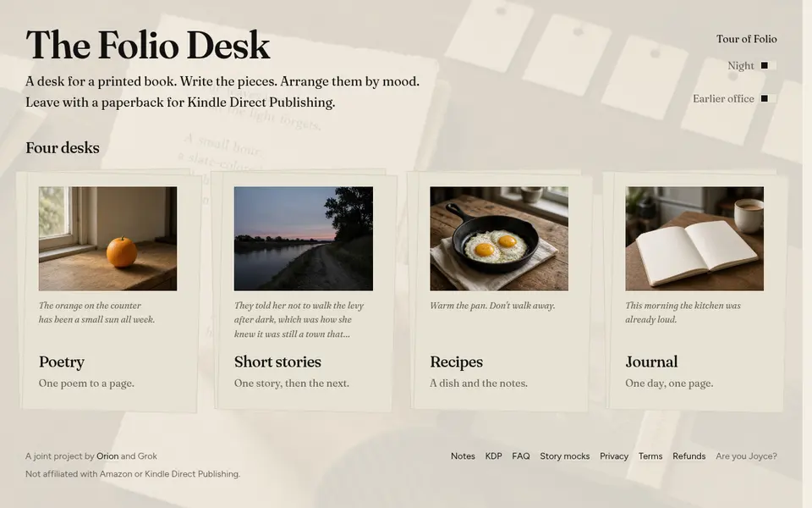The image size is (812, 508).
Task: Click the Are you Joyce? link
Action: [746, 456]
